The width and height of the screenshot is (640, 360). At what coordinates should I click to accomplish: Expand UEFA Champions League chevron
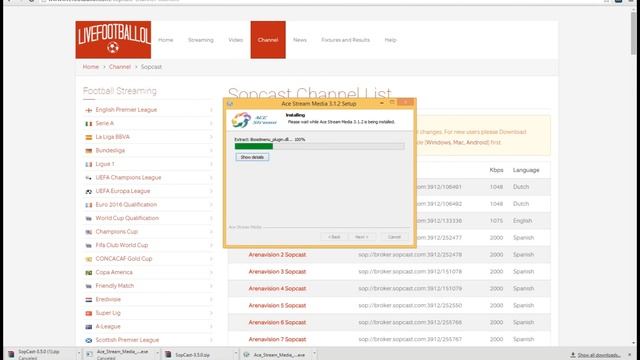[211, 178]
